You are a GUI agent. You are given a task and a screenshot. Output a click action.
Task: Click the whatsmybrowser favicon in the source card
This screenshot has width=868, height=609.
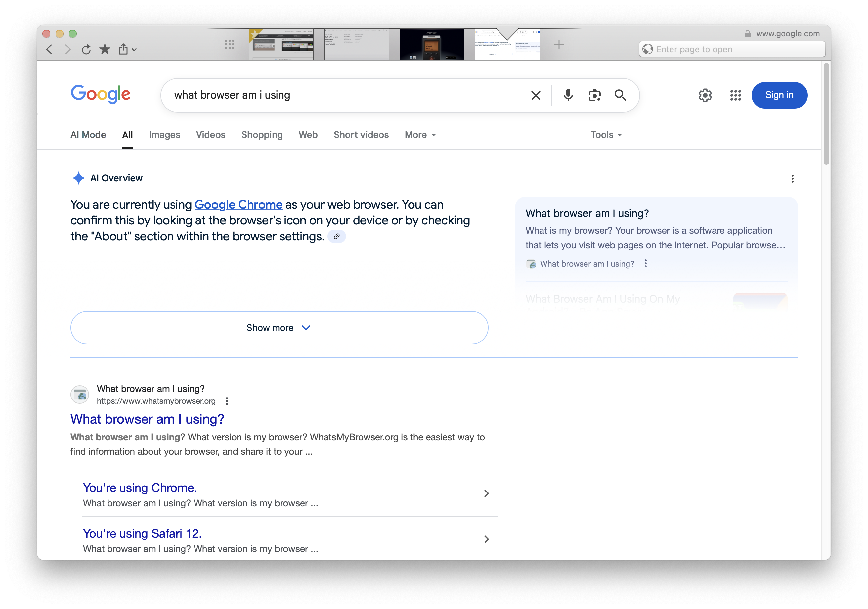coord(531,264)
